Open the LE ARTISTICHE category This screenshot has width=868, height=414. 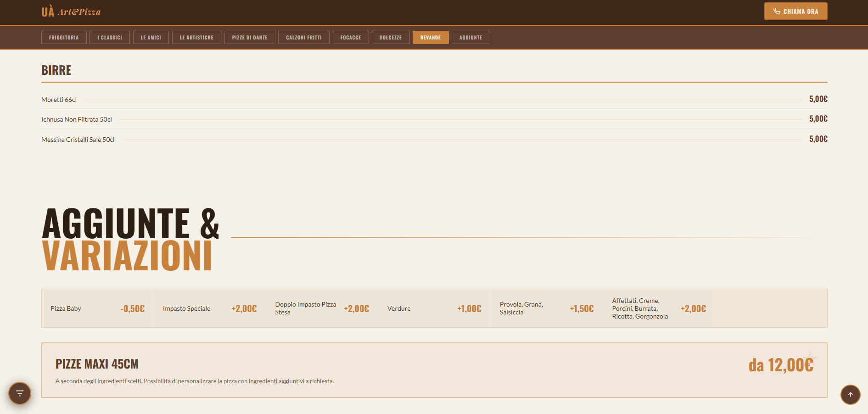click(196, 37)
